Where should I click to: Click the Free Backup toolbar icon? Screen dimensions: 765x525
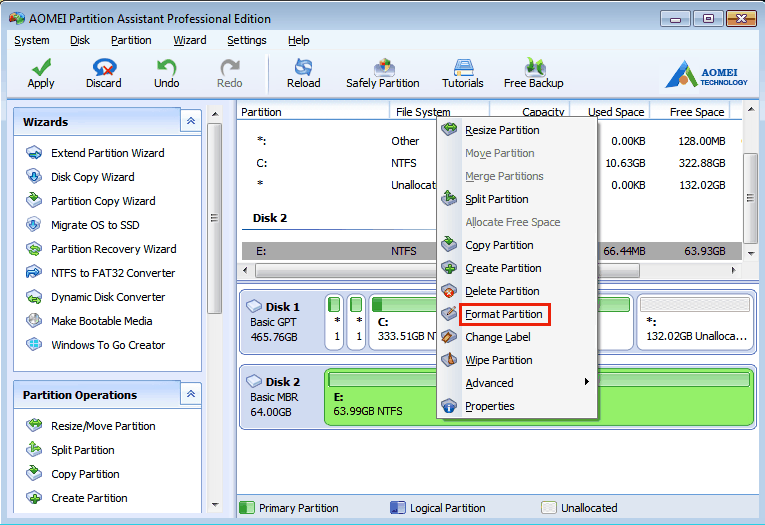click(534, 67)
